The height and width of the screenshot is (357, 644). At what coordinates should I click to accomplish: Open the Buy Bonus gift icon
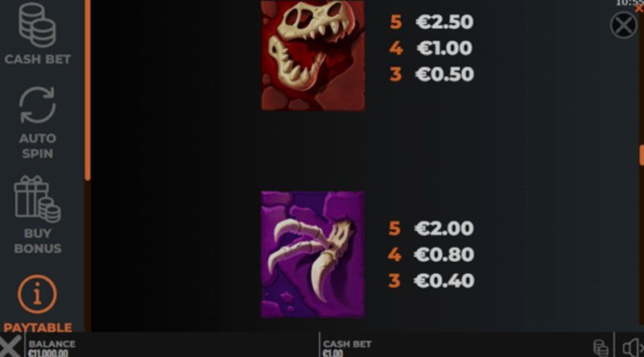[x=37, y=200]
